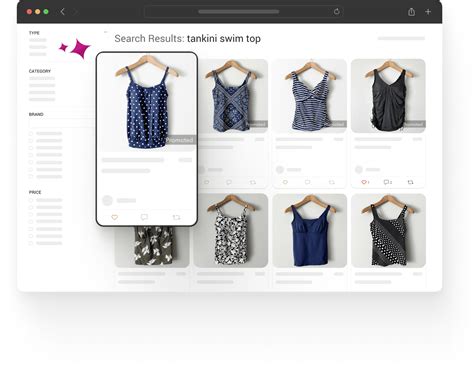Open the navy polka-dot tankini photo

point(147,102)
